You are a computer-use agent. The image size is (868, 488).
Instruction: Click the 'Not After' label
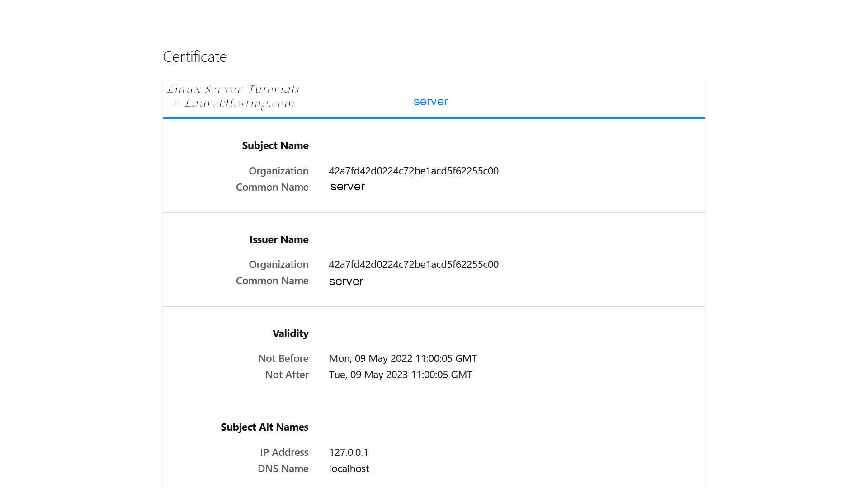(x=287, y=375)
